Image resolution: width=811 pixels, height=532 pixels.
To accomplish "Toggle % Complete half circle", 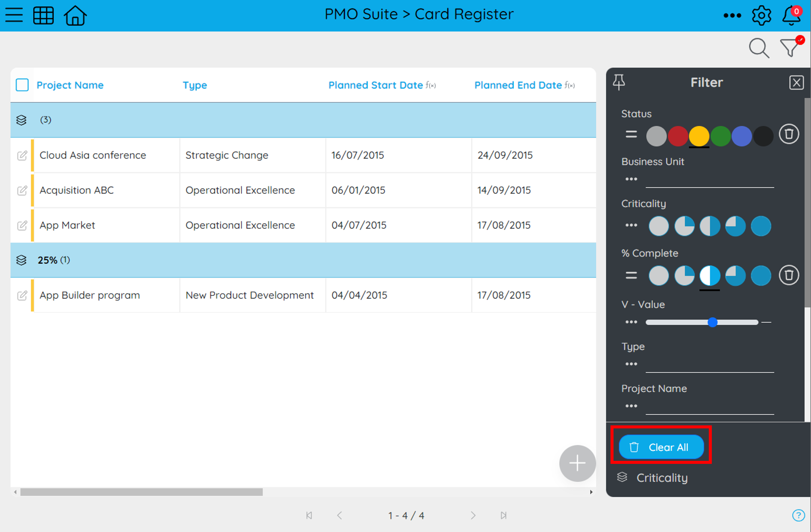I will pos(710,276).
